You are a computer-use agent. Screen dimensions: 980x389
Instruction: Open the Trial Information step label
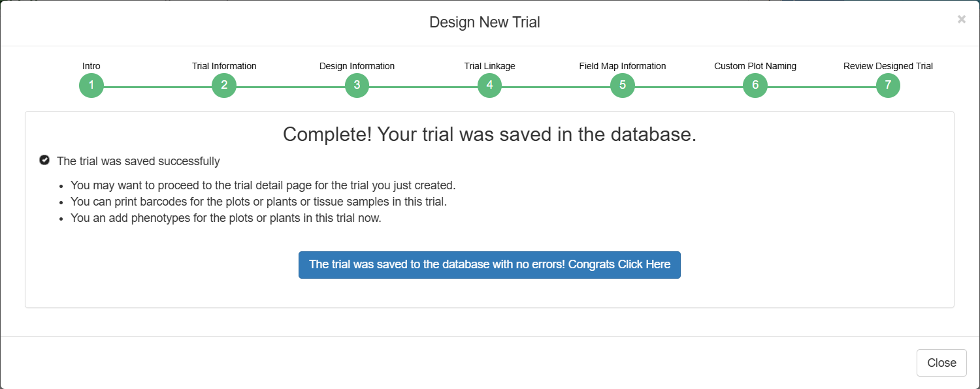click(224, 66)
